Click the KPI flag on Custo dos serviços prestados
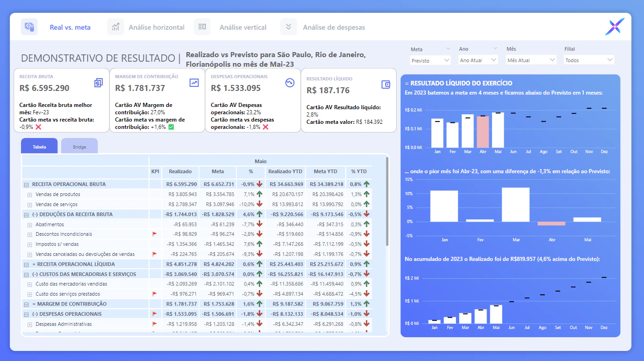 point(155,294)
